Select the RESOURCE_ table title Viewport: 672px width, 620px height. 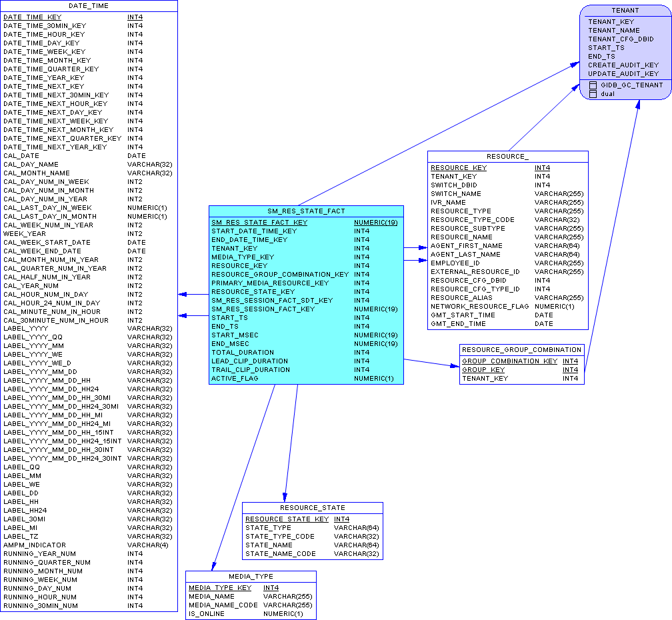[x=507, y=157]
